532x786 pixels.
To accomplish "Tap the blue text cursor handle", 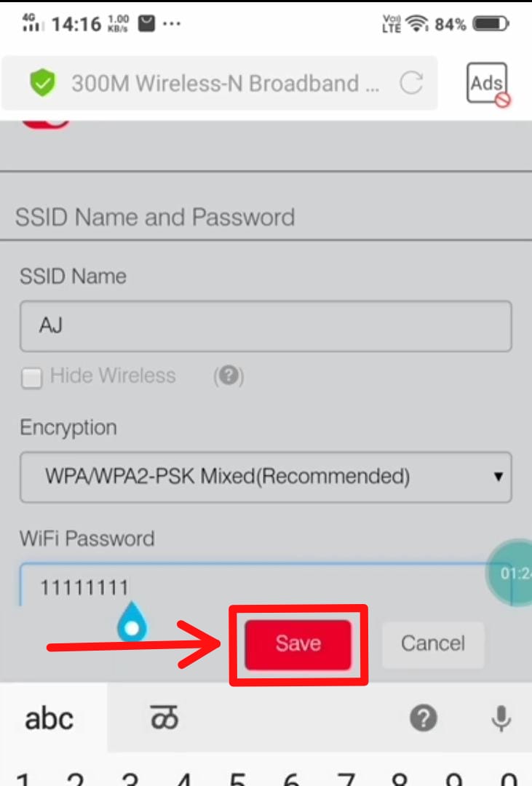I will [132, 622].
